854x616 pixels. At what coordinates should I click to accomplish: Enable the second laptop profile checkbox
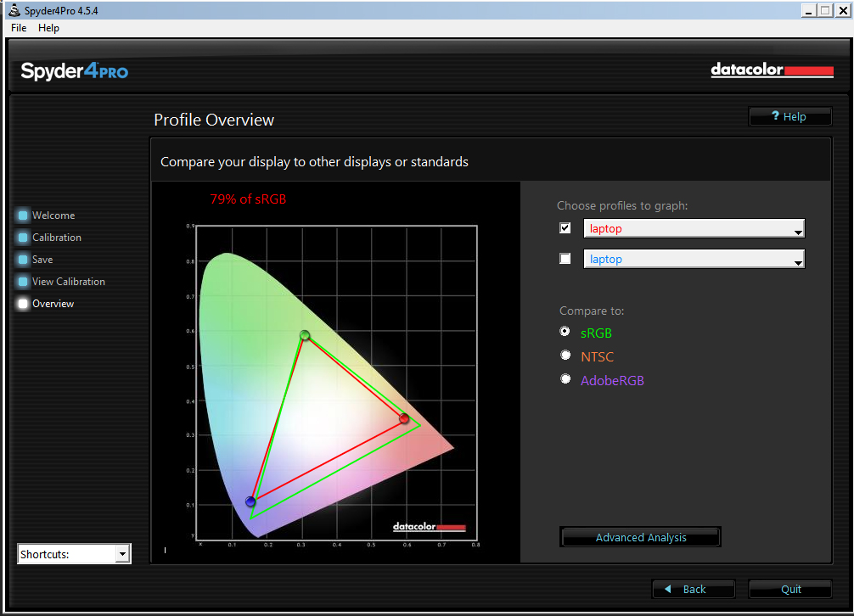tap(565, 259)
